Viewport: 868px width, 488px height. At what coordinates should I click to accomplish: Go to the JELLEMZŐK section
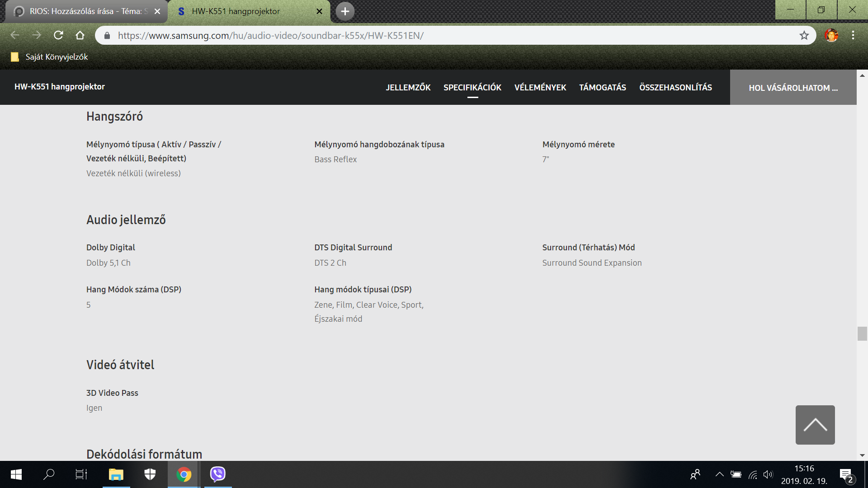tap(408, 87)
